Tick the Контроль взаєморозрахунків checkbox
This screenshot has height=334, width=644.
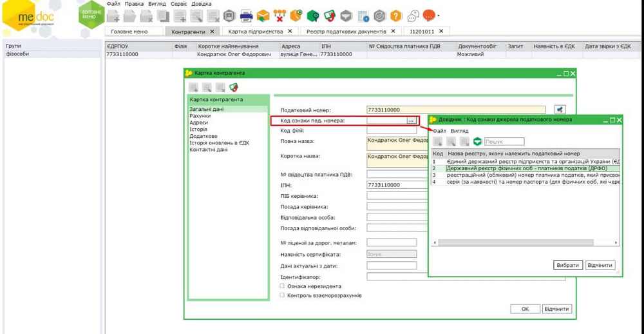[x=282, y=295]
